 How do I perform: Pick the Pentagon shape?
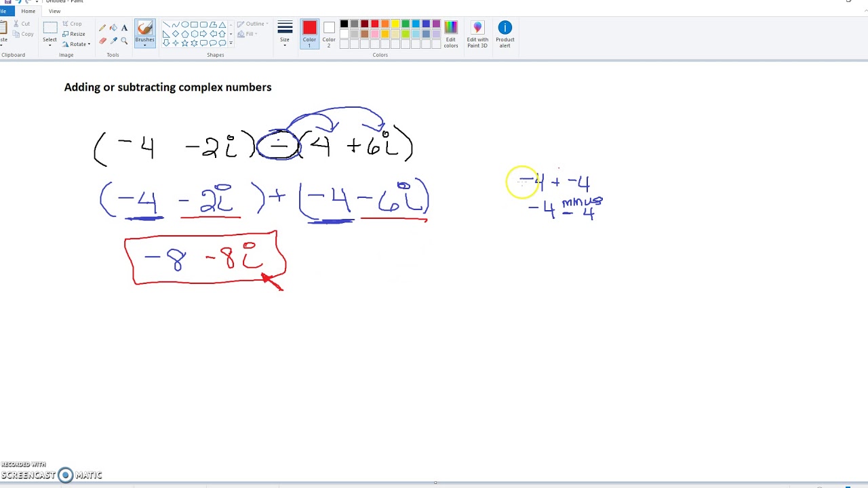[185, 34]
